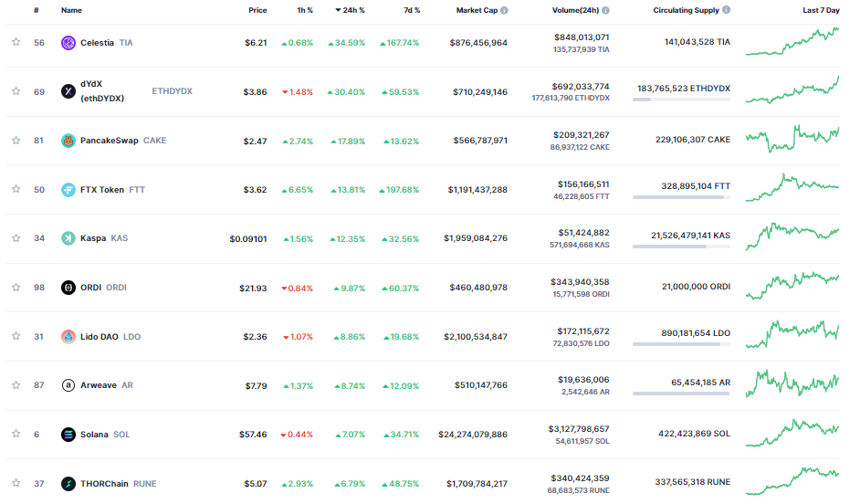Click Arweave circulating supply progress bar

pos(681,394)
